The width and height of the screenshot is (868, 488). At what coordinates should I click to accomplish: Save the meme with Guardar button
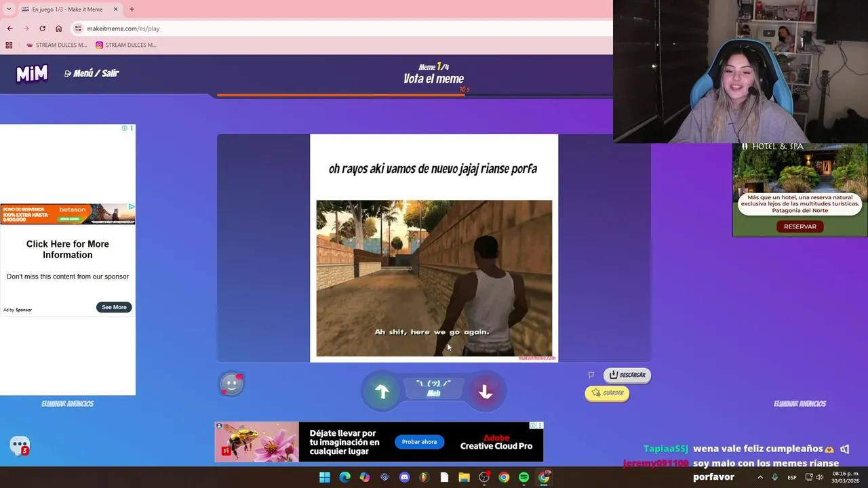pos(607,393)
